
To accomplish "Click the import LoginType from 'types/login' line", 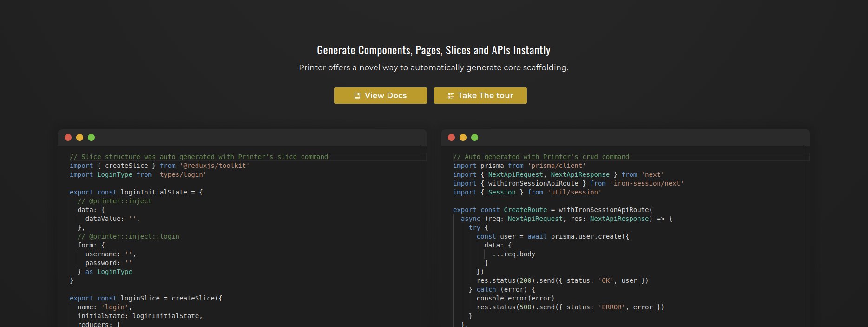I will coord(138,174).
